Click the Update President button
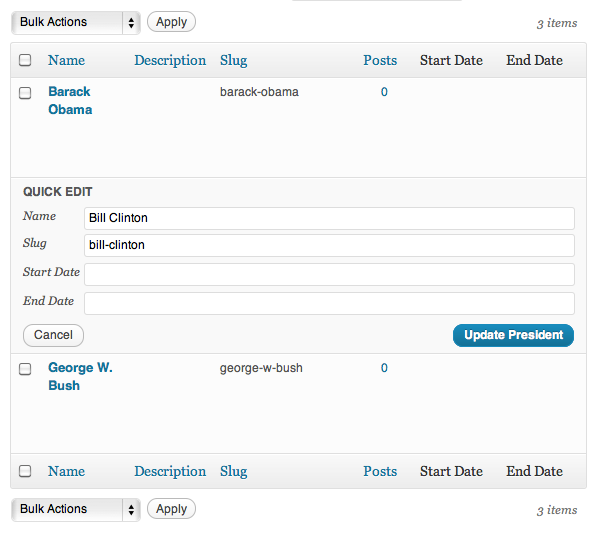The height and width of the screenshot is (535, 600). 514,335
